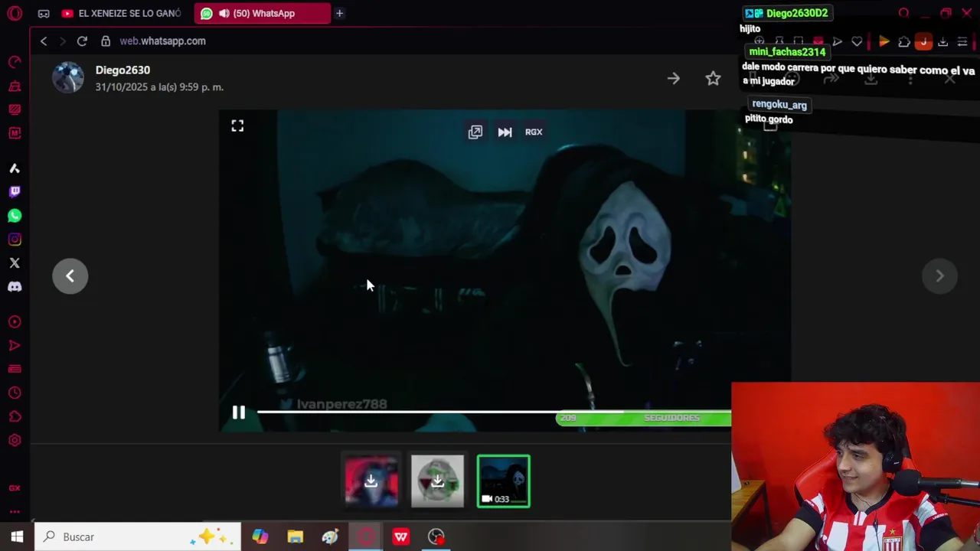This screenshot has height=551, width=980.
Task: Pause the playing video
Action: coord(239,412)
